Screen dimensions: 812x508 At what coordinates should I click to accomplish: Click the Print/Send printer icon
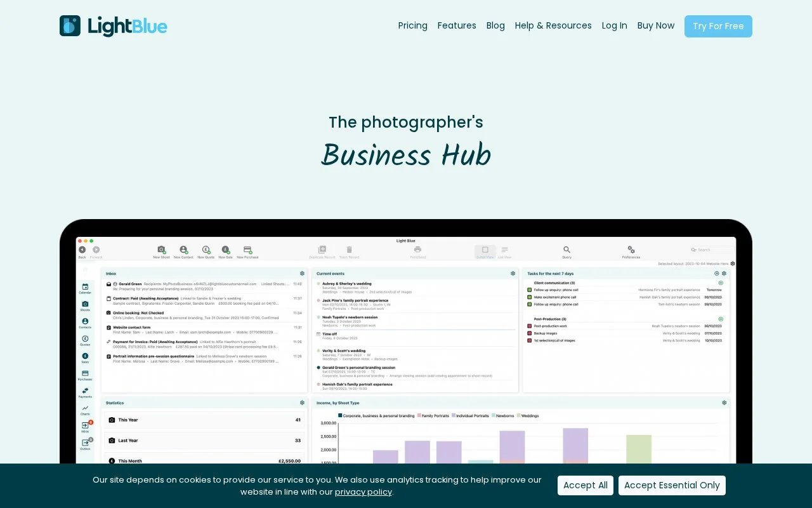pyautogui.click(x=417, y=250)
